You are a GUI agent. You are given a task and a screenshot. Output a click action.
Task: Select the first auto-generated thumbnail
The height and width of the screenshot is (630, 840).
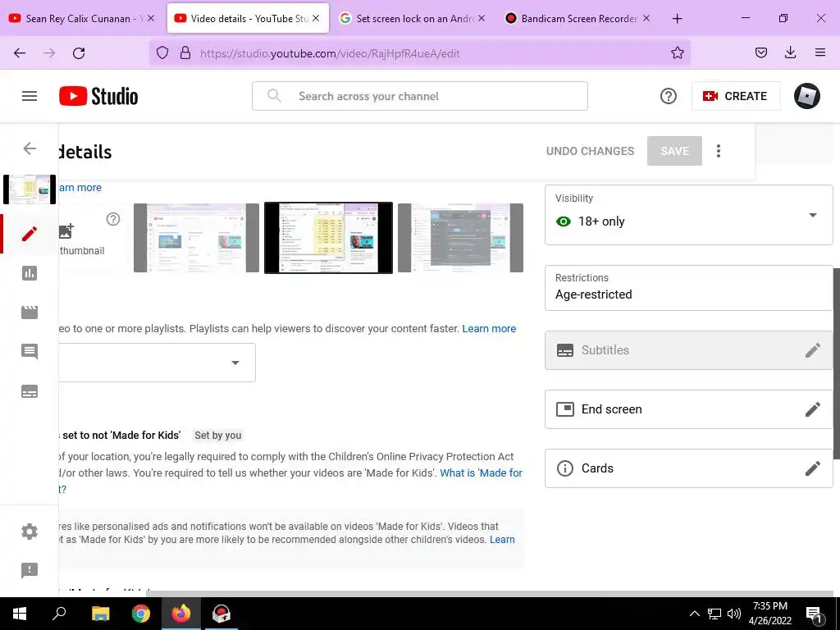[x=196, y=238]
